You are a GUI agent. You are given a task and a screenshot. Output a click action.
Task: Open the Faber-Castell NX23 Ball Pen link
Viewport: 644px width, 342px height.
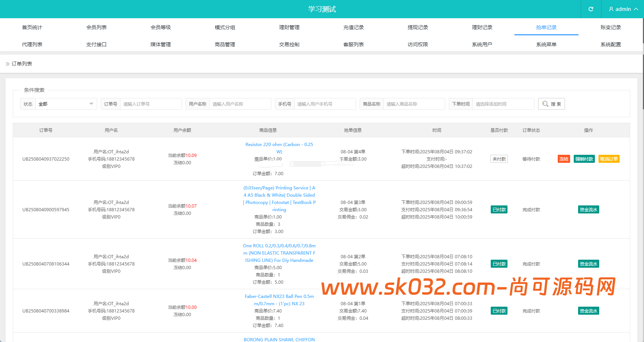[x=279, y=300]
